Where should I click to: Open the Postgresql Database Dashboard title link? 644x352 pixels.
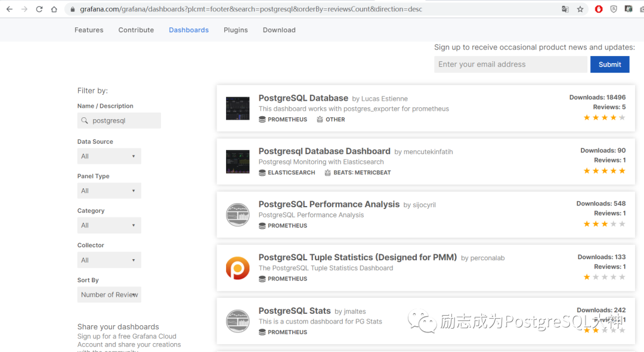[324, 151]
